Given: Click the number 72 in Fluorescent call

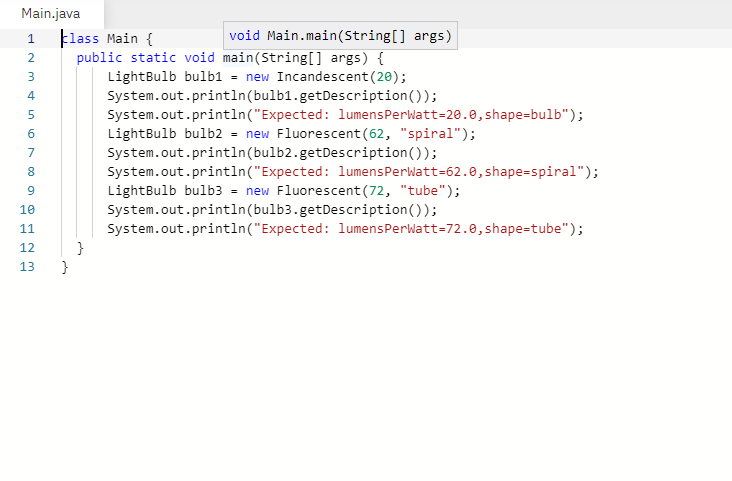Looking at the screenshot, I should pos(376,191).
